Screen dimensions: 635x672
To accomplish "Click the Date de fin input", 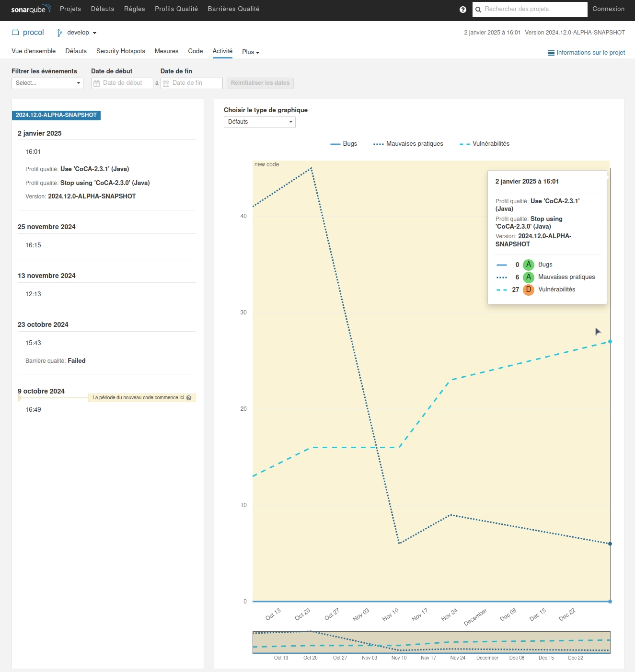I will click(x=192, y=83).
